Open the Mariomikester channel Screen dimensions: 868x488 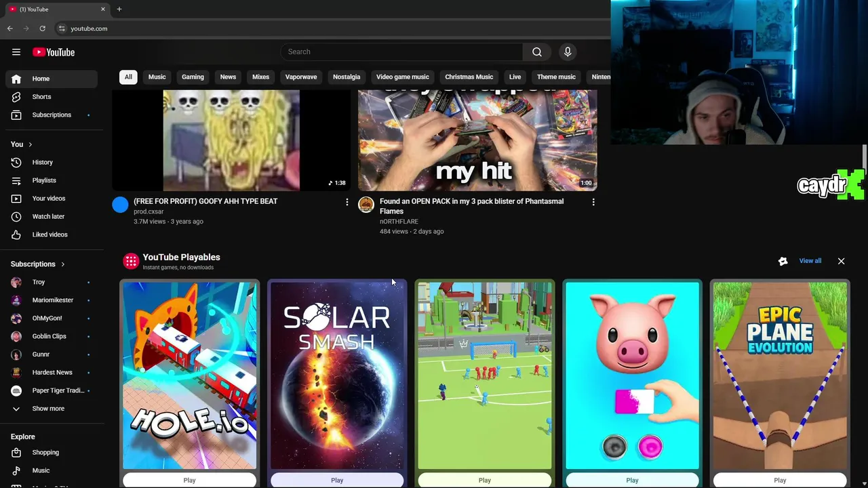click(52, 300)
